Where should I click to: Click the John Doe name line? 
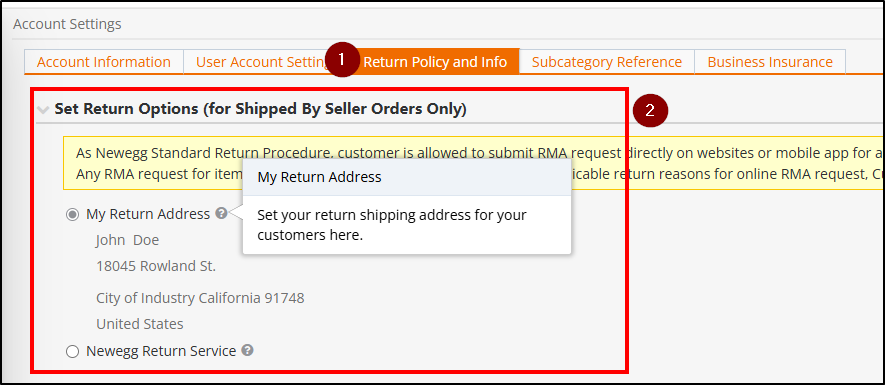[128, 240]
